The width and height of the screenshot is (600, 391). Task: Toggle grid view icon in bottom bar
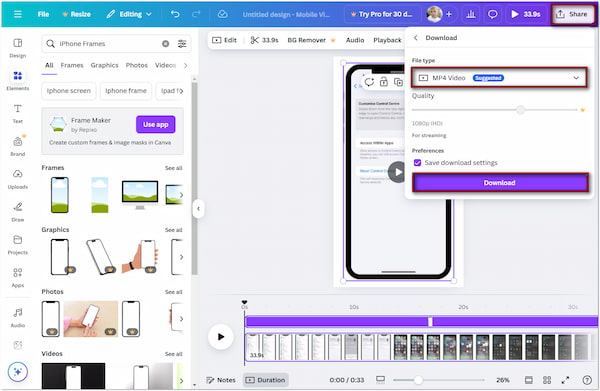pos(547,380)
